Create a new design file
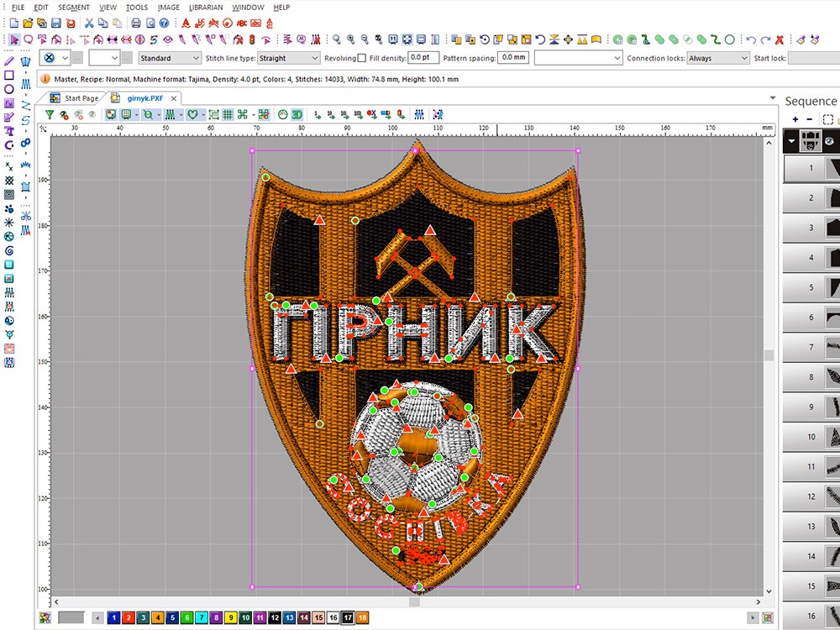Image resolution: width=840 pixels, height=630 pixels. (14, 23)
